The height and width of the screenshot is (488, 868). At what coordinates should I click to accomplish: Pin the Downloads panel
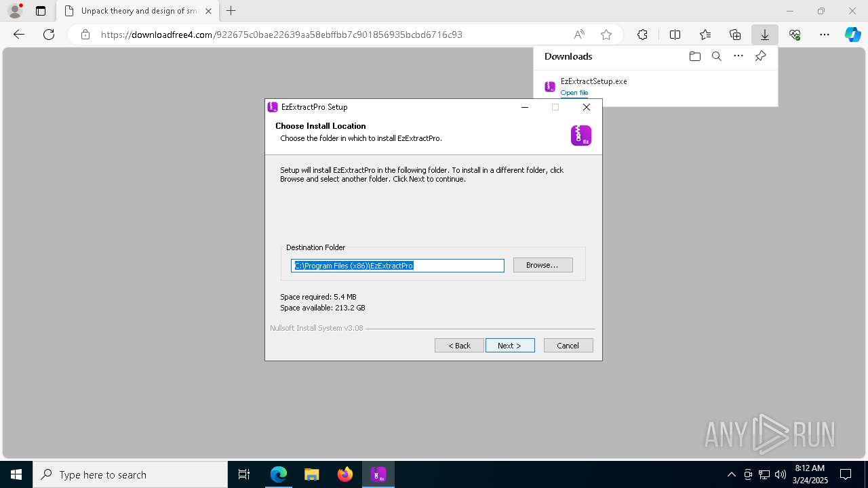(760, 56)
